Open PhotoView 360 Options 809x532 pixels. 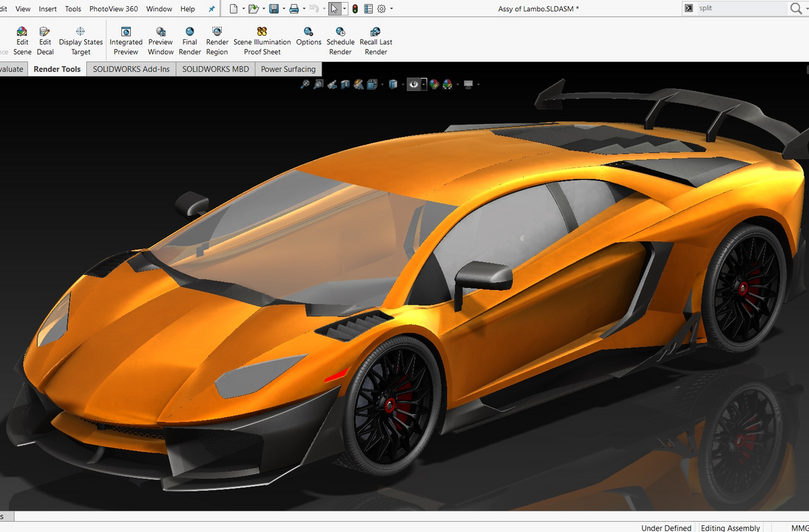[x=309, y=37]
